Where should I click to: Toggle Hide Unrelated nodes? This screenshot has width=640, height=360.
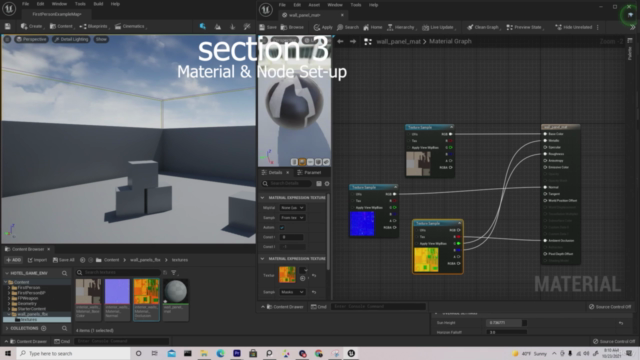tap(573, 27)
